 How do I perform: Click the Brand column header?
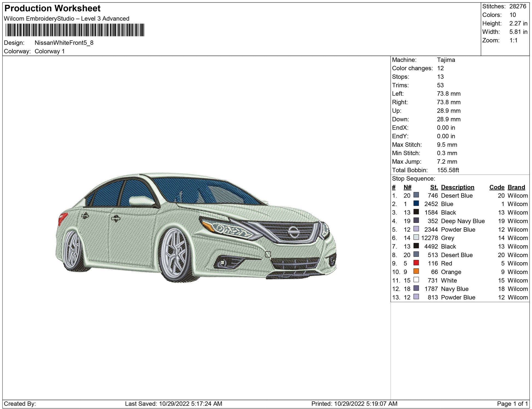[x=516, y=187]
